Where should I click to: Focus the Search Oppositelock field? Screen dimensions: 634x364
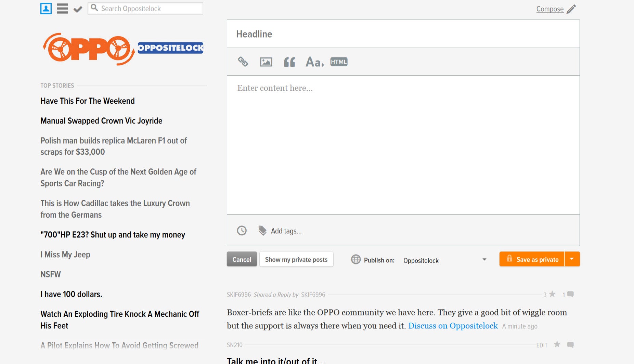pyautogui.click(x=145, y=9)
